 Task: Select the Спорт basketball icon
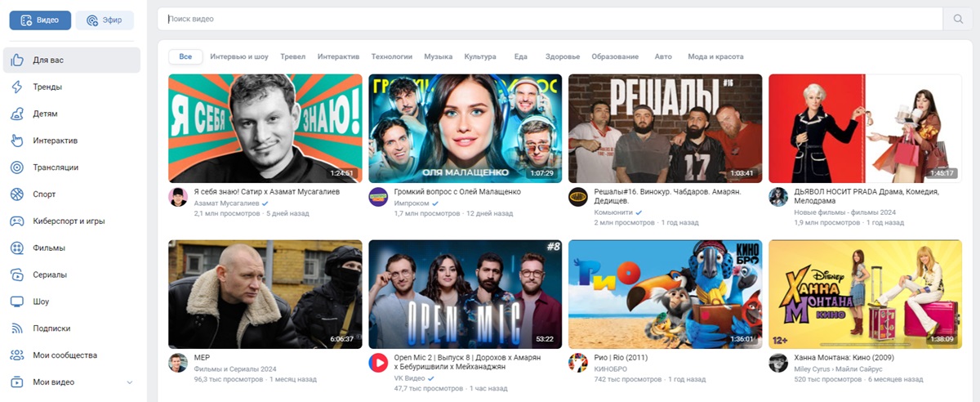coord(16,194)
